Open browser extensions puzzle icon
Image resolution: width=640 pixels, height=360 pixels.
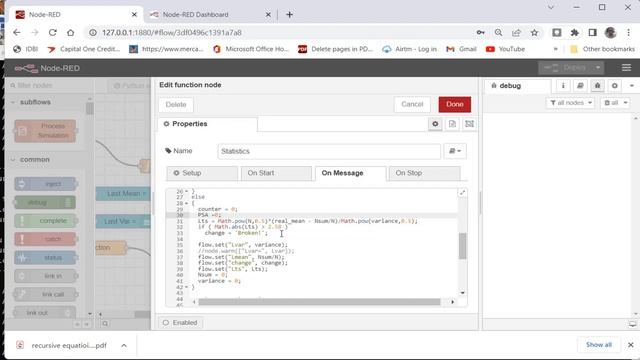click(575, 33)
